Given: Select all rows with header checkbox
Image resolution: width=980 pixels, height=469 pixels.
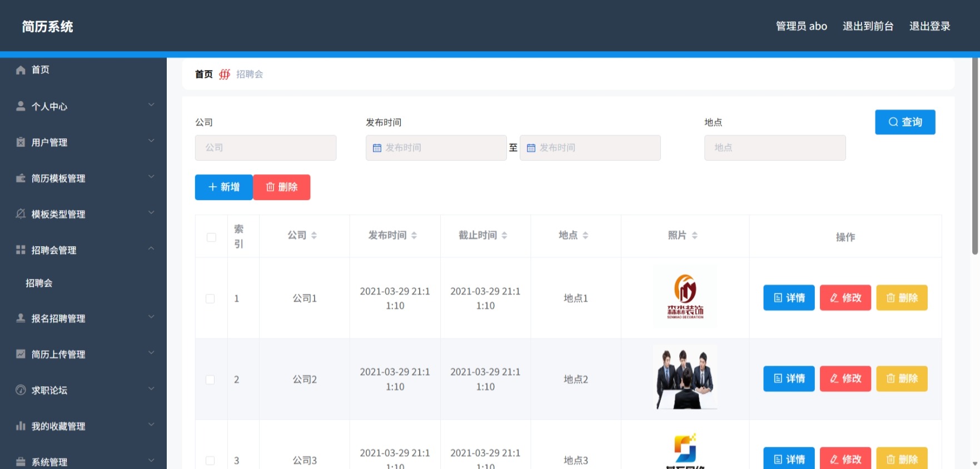Looking at the screenshot, I should tap(211, 237).
